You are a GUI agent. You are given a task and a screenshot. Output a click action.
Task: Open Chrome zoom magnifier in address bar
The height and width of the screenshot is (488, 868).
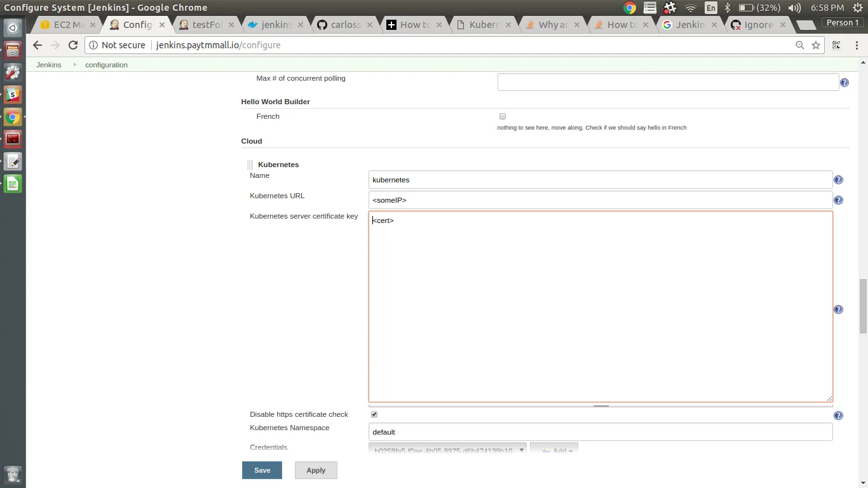(800, 45)
